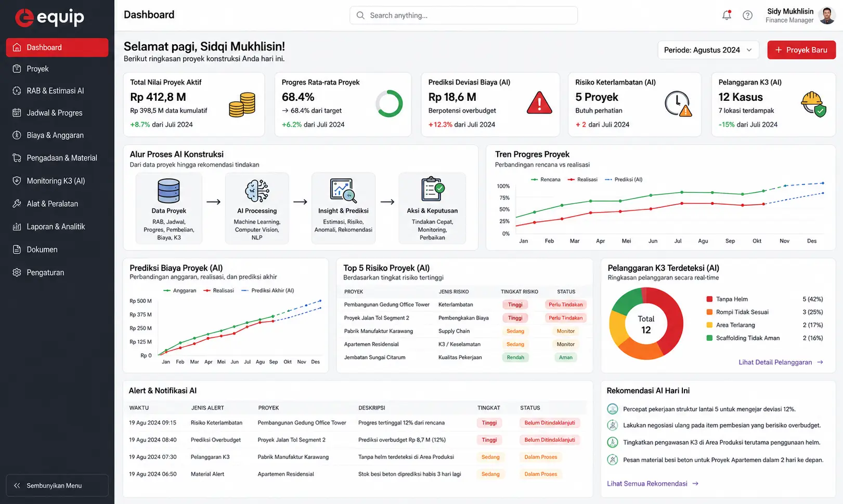Click Prediksi Overbudget alert type

point(216,440)
